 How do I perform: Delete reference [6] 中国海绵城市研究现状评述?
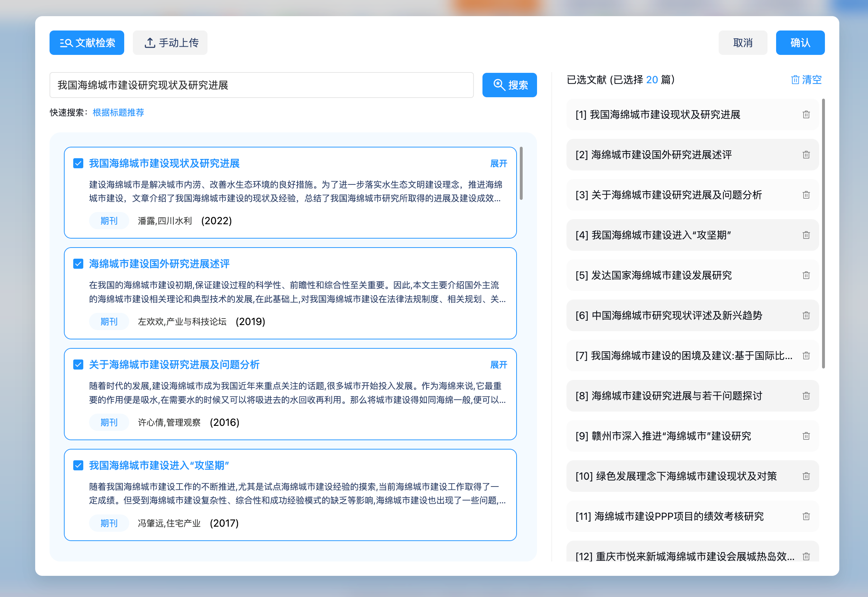(x=806, y=315)
